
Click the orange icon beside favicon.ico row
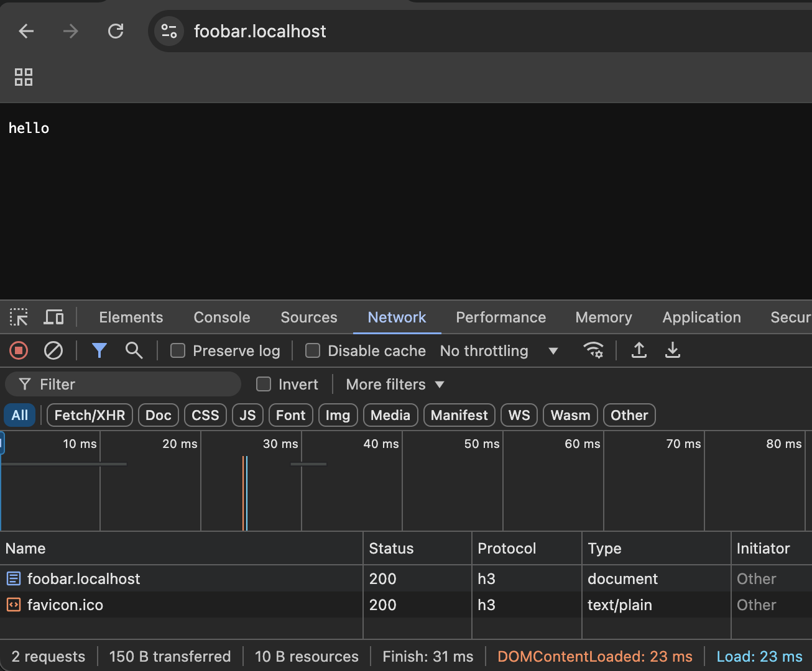(14, 605)
